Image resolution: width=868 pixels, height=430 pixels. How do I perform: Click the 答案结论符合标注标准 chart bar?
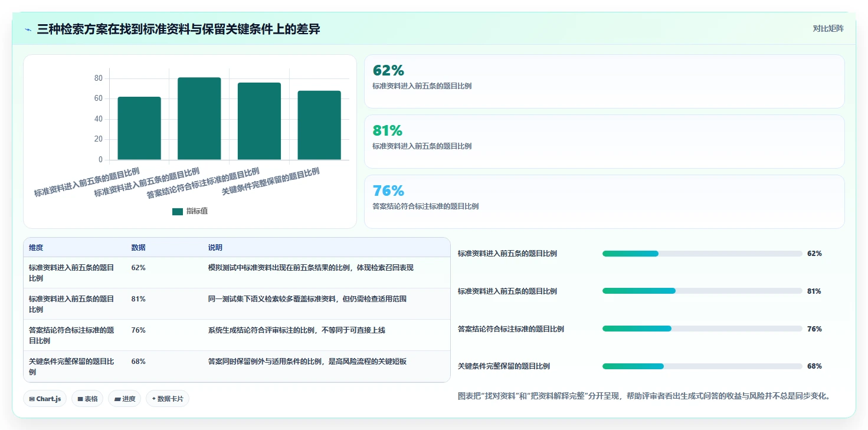(259, 121)
